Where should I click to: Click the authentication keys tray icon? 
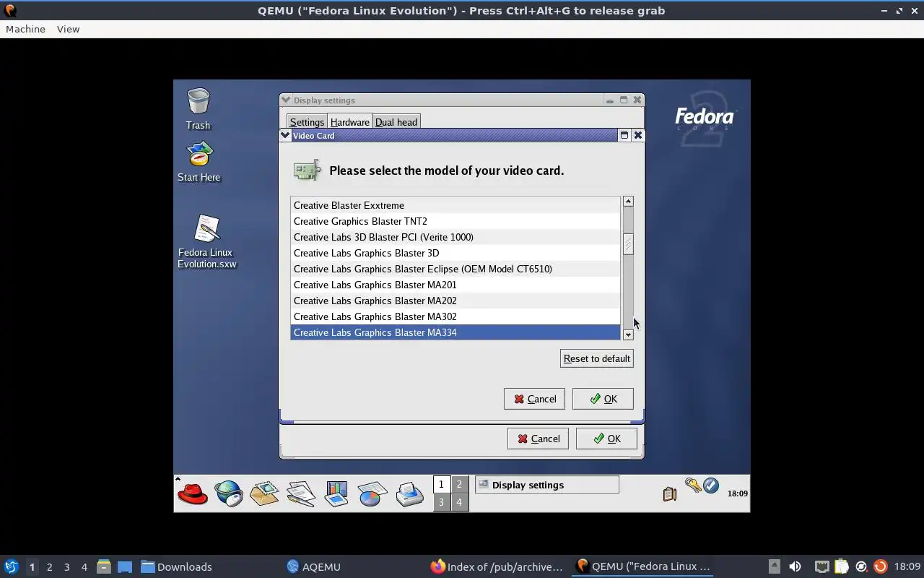pyautogui.click(x=693, y=486)
